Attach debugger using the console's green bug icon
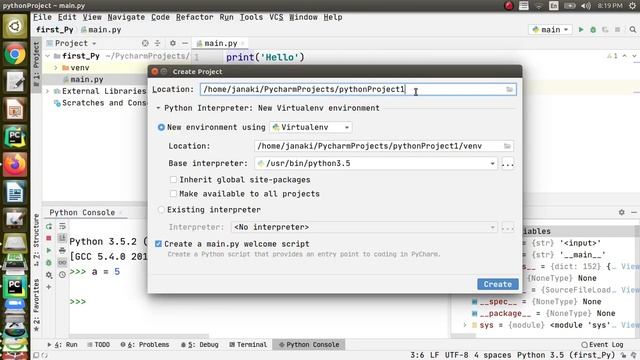 tap(49, 262)
